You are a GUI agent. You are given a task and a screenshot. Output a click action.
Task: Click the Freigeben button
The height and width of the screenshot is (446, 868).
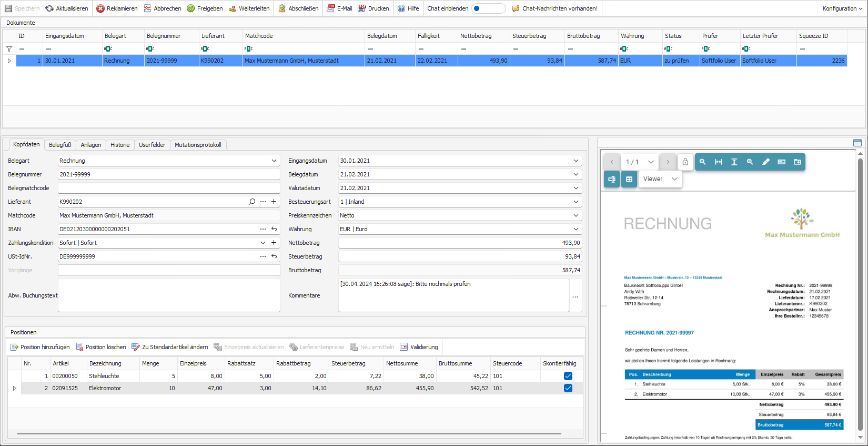[205, 8]
